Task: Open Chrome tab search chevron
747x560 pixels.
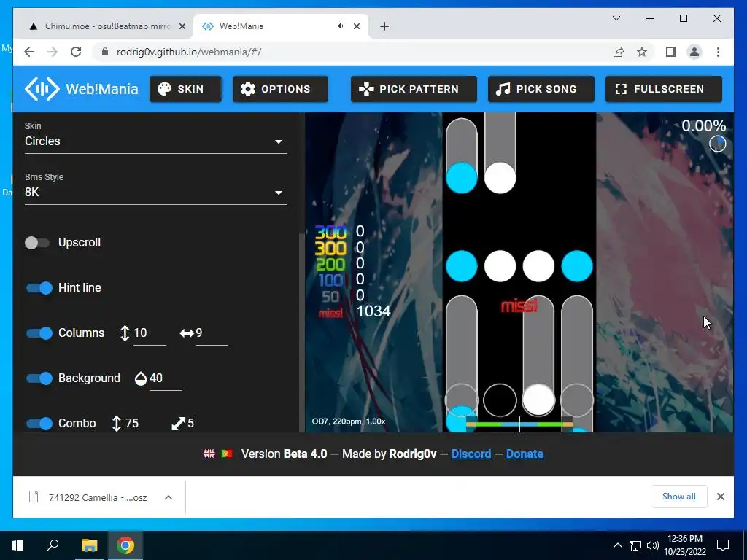Action: tap(616, 18)
